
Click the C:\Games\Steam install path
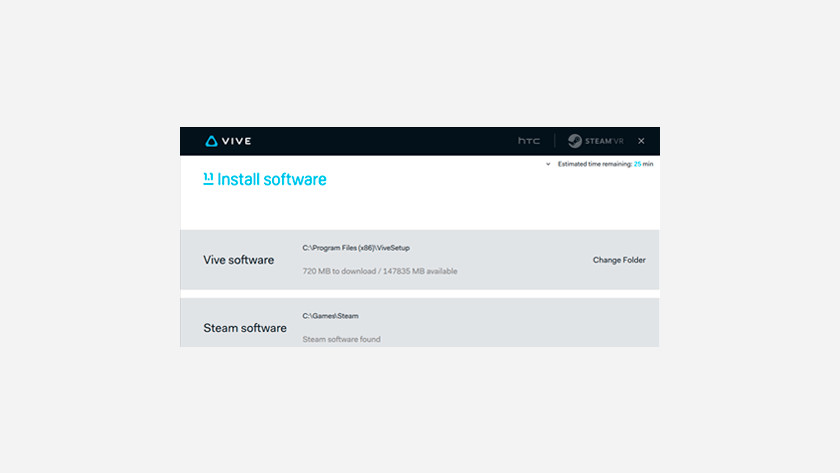coord(330,316)
